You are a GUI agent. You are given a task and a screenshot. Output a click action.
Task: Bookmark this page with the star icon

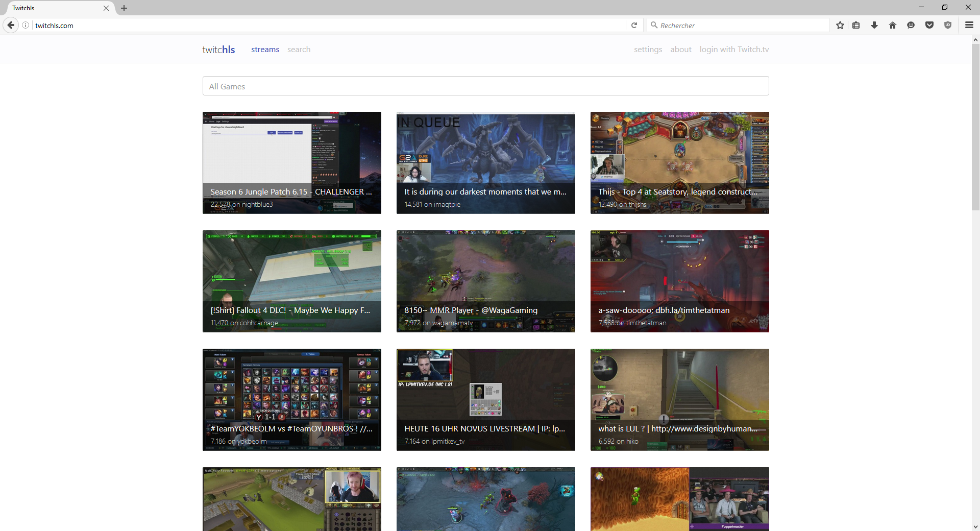[840, 25]
